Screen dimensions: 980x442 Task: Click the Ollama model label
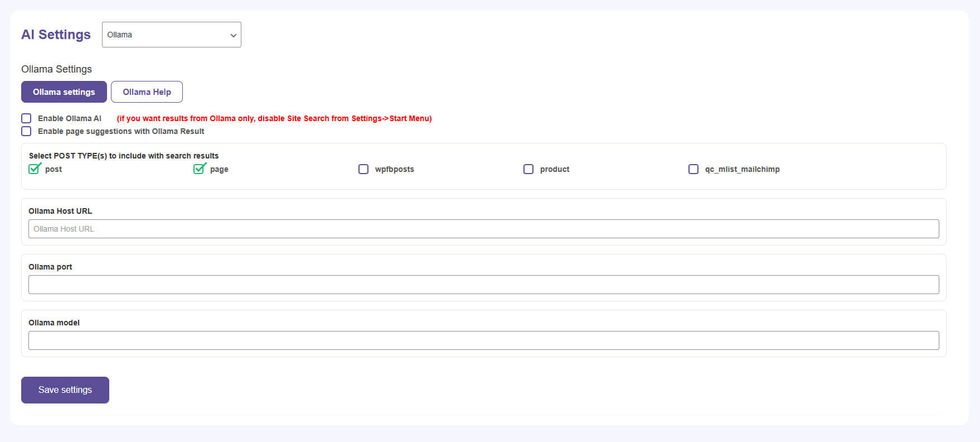point(54,323)
